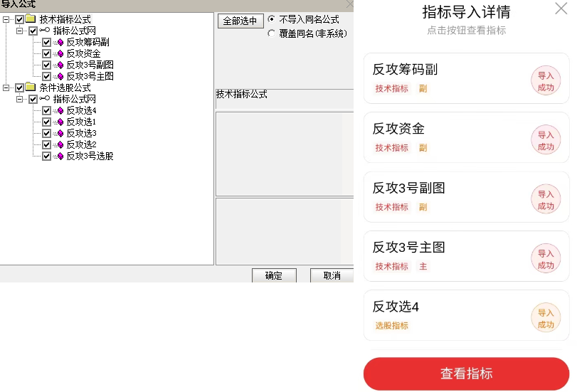This screenshot has height=392, width=577.
Task: Click the 导入成功 badge for 反攻选4
Action: click(x=546, y=318)
